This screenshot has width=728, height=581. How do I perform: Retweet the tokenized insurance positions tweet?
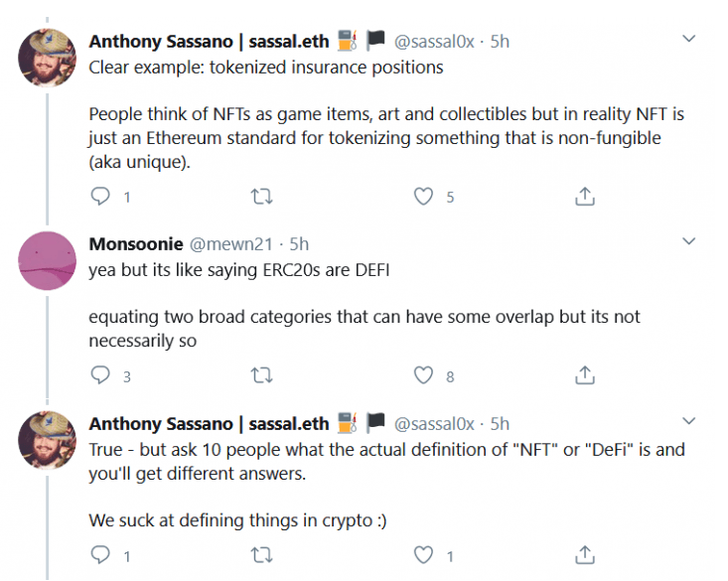[261, 197]
